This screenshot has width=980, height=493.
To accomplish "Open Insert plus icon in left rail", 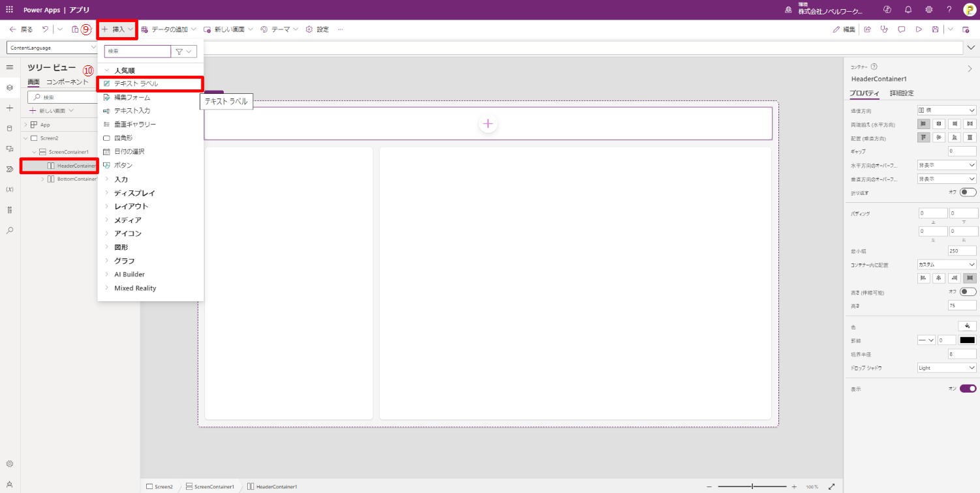I will click(x=10, y=108).
